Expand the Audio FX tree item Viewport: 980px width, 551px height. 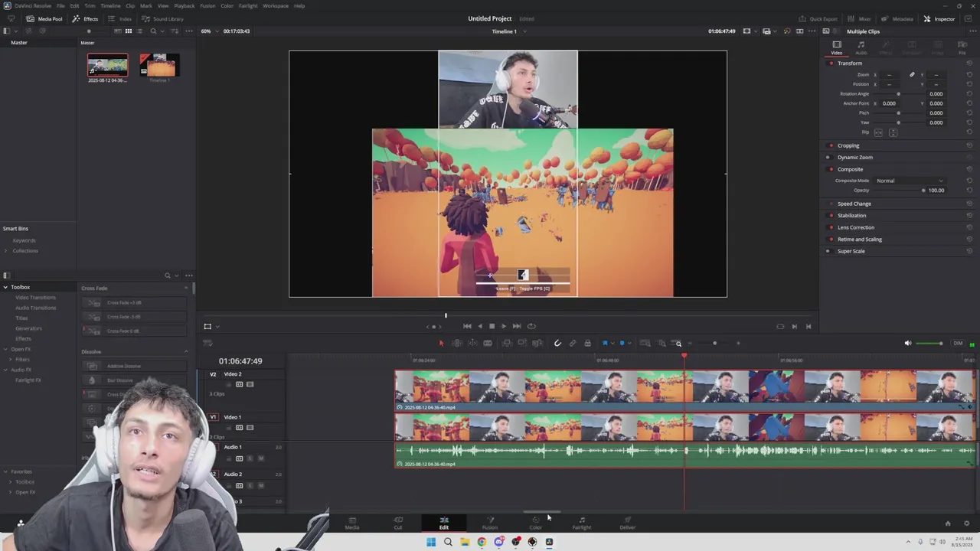[5, 370]
